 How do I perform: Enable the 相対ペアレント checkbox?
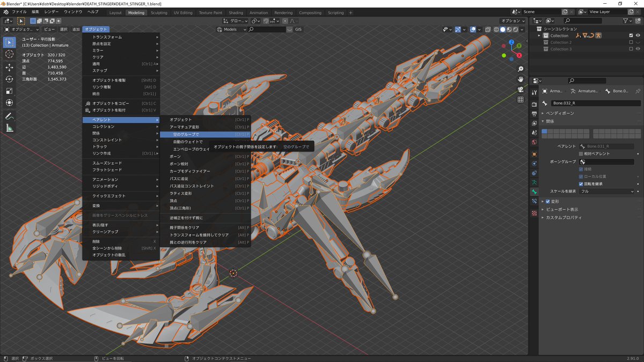[x=581, y=154]
